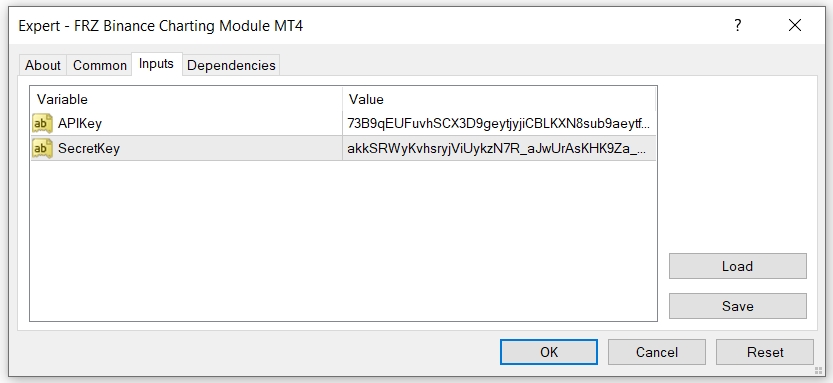Viewport: 833px width, 383px height.
Task: Select the SecretKey value field
Action: pyautogui.click(x=499, y=148)
